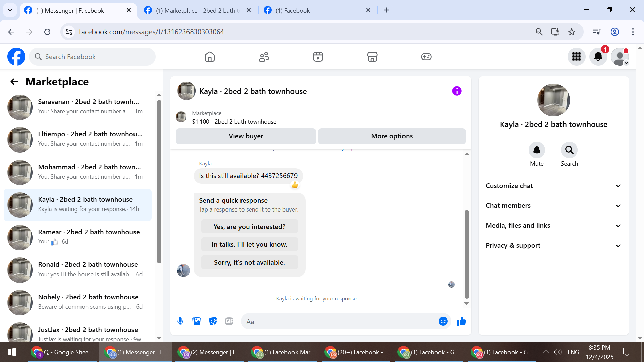Expand Media, files and links
The width and height of the screenshot is (644, 362).
[553, 225]
